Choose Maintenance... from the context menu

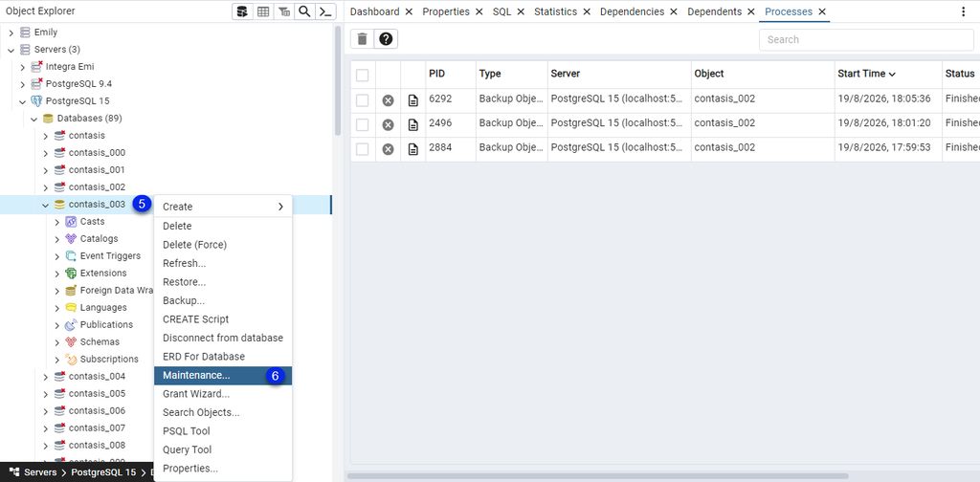click(223, 375)
